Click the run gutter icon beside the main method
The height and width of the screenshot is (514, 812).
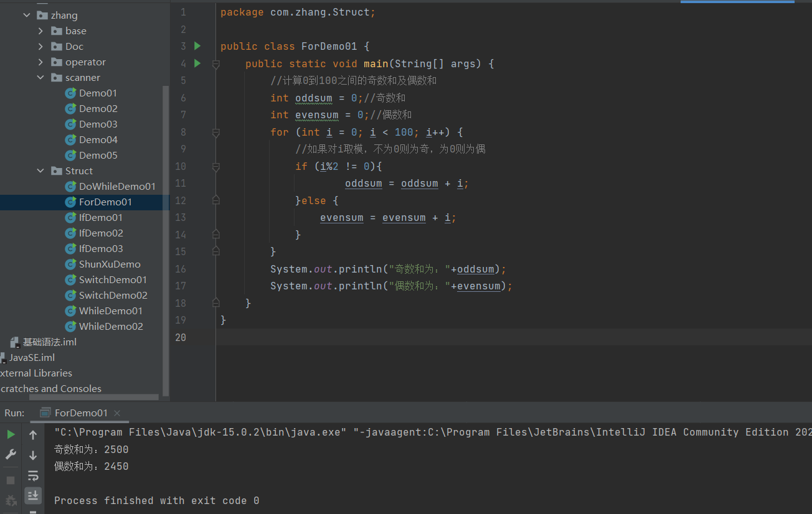pos(197,63)
